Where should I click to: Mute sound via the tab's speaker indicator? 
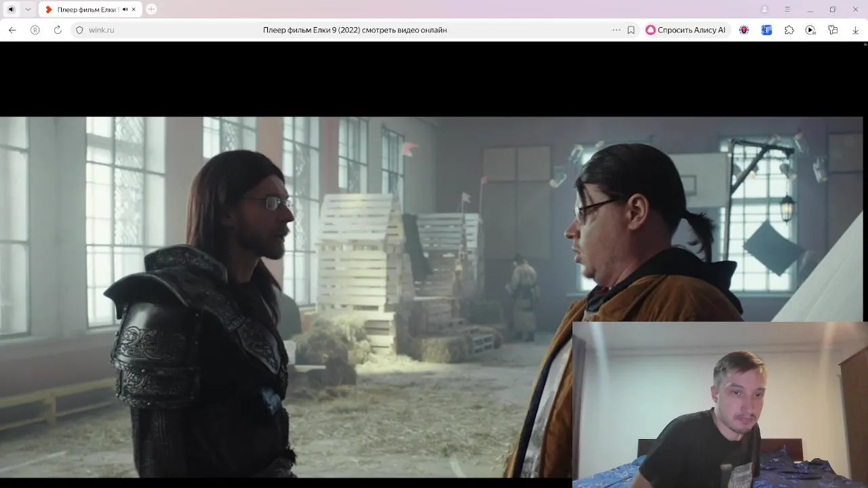[x=125, y=9]
